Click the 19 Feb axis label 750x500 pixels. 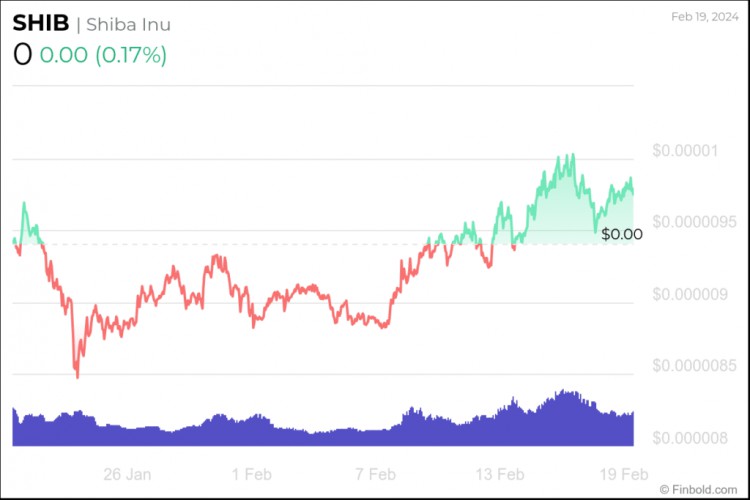click(x=624, y=474)
